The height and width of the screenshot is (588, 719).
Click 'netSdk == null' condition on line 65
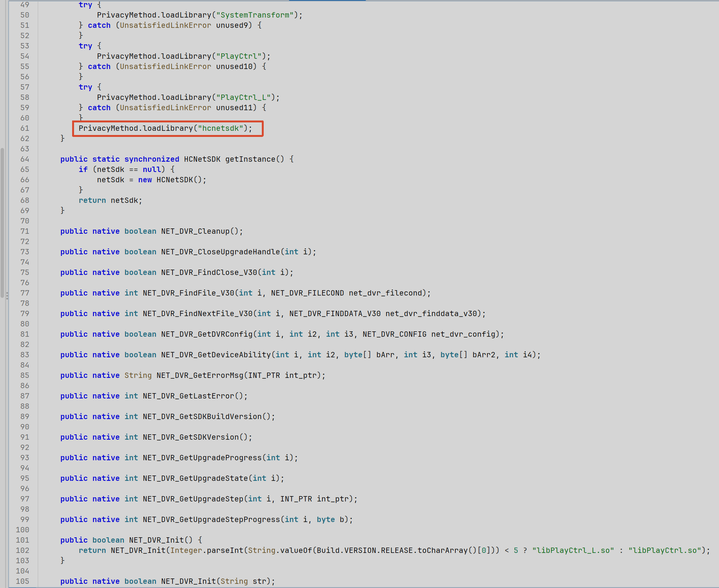(x=129, y=169)
